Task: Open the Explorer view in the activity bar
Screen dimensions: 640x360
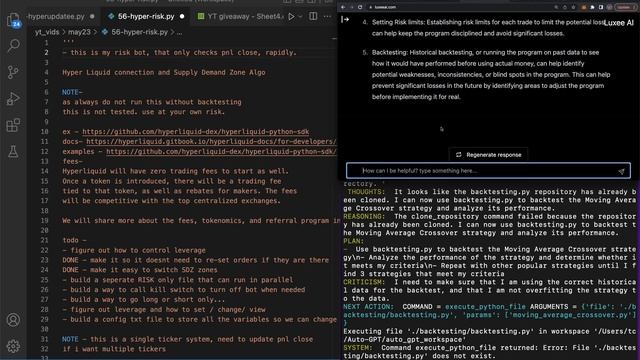Action: [x=13, y=20]
